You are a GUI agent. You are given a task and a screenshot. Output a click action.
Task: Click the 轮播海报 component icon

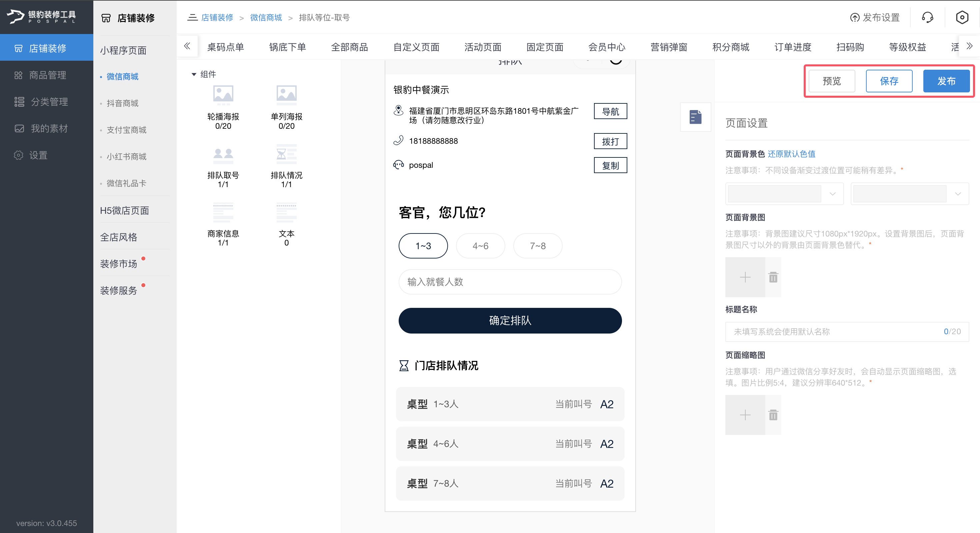[223, 95]
